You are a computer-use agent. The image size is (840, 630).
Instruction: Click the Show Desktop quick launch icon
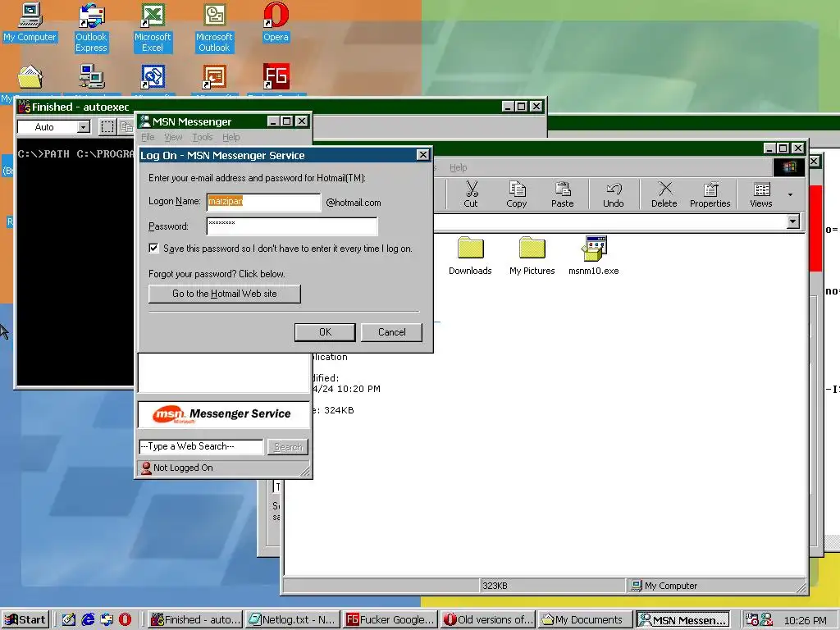point(69,619)
